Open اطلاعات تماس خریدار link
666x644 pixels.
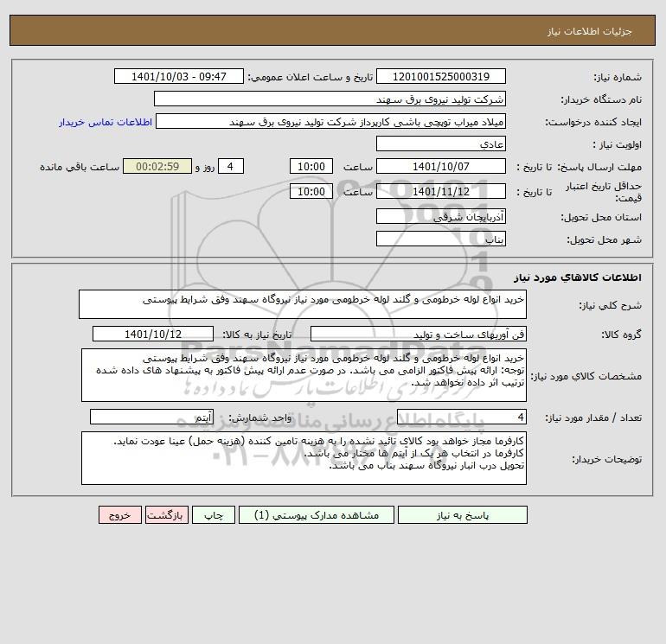click(106, 122)
